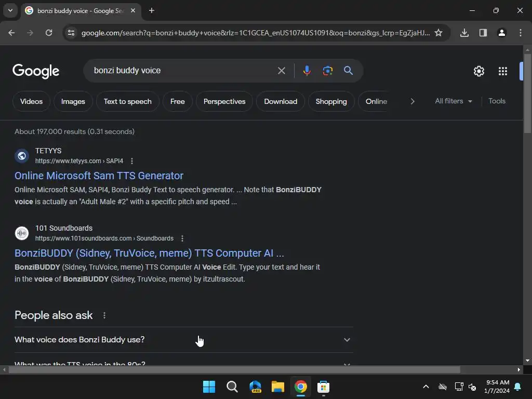Open Chrome downloads
This screenshot has height=399, width=532.
464,33
